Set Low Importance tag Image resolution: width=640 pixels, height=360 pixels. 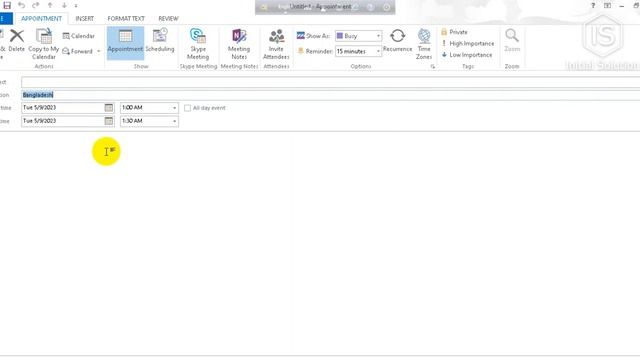pos(467,55)
